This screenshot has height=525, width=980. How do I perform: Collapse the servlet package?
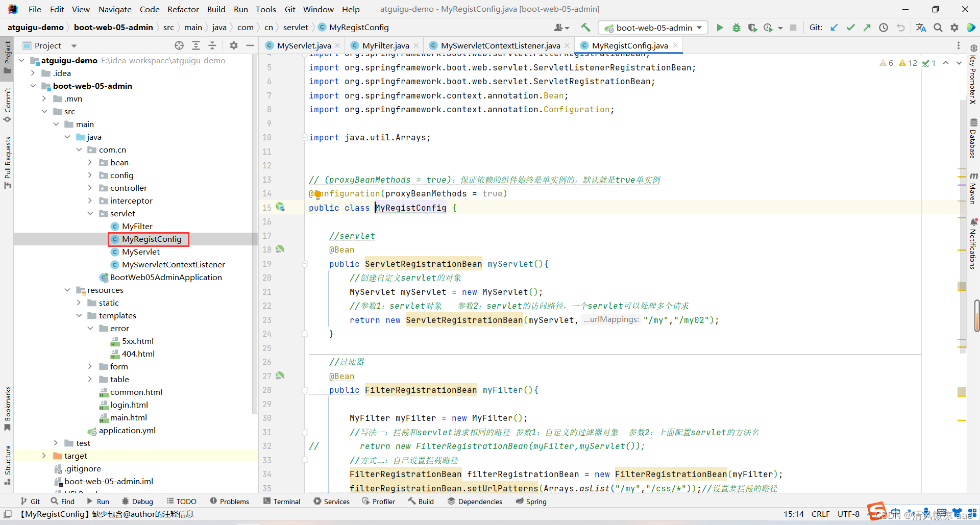click(x=90, y=213)
